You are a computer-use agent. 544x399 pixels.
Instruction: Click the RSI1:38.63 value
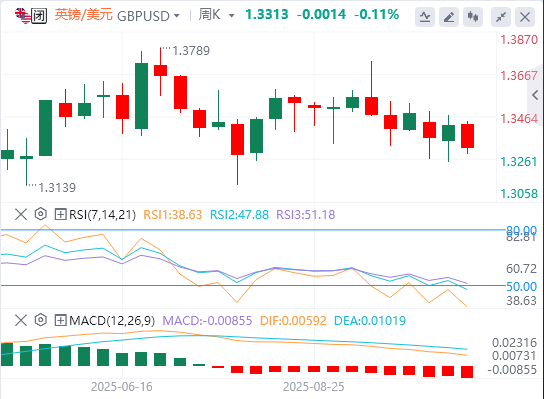point(173,215)
